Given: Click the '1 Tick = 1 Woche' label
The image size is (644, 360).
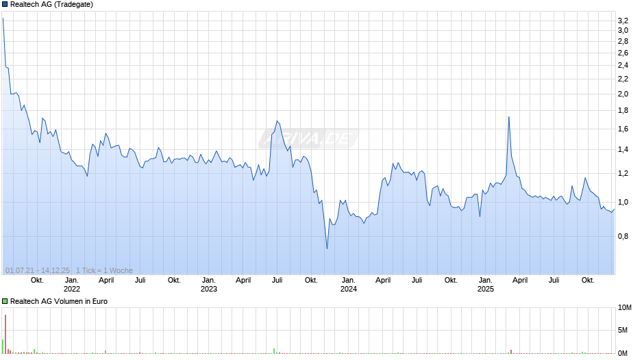Looking at the screenshot, I should (x=104, y=270).
